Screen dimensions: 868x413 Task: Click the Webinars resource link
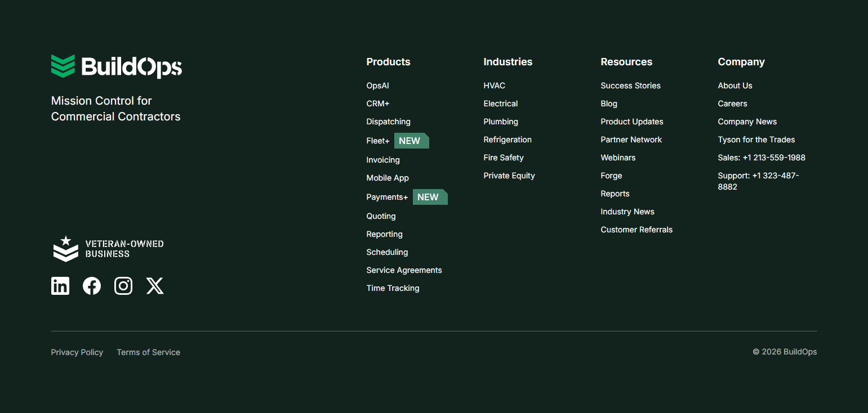click(618, 157)
